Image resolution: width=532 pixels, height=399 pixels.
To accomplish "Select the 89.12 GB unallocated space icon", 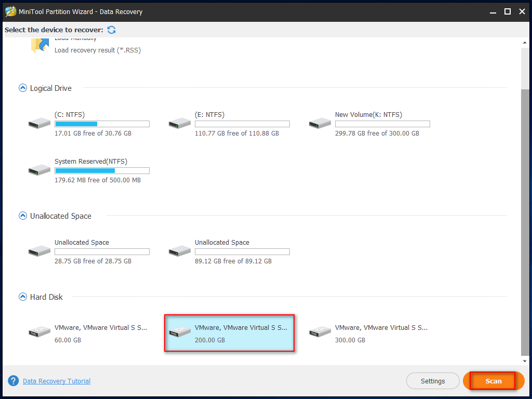I will (179, 251).
